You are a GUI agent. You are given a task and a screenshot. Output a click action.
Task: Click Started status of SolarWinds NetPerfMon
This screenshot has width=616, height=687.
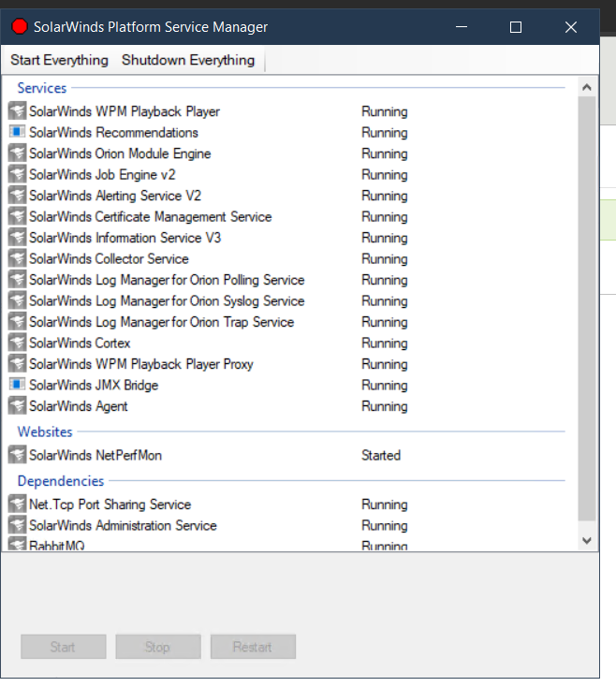point(381,455)
